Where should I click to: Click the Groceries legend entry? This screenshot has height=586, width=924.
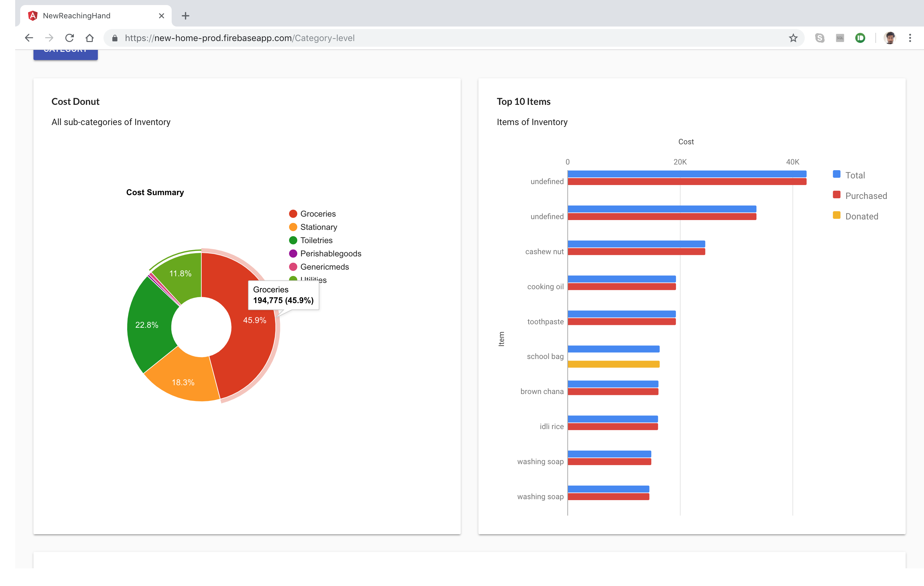[317, 214]
